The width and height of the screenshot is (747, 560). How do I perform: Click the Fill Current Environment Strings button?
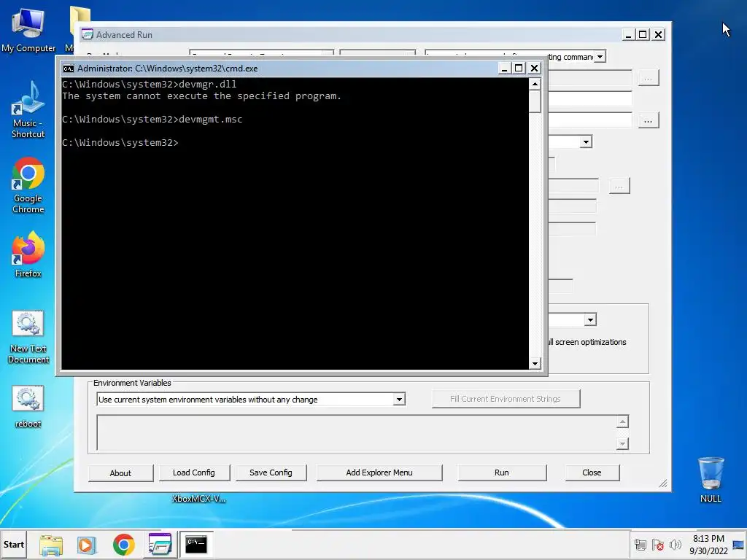coord(506,399)
